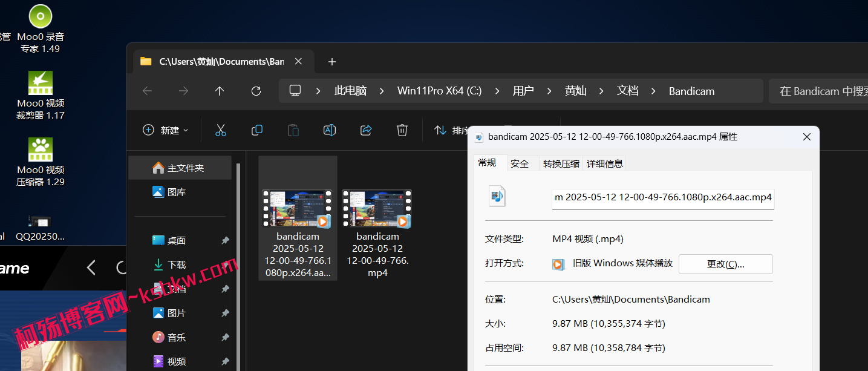Click pin icon beside 音乐
The height and width of the screenshot is (371, 868).
coord(225,337)
